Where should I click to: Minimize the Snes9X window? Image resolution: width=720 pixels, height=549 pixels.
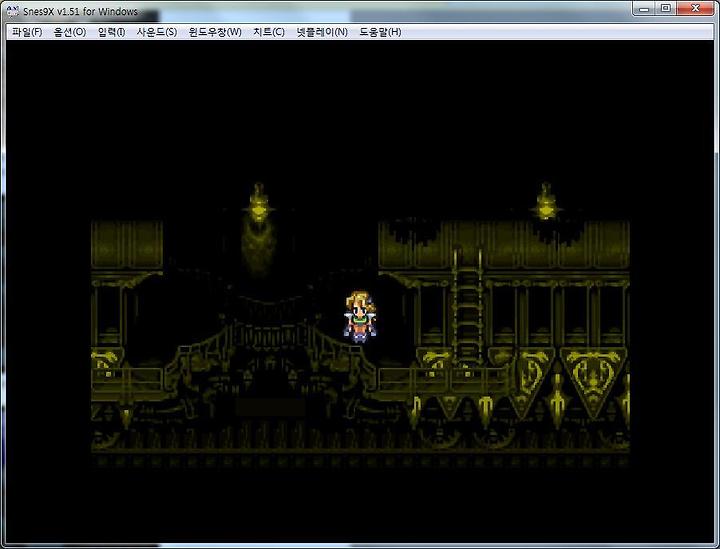pyautogui.click(x=644, y=8)
